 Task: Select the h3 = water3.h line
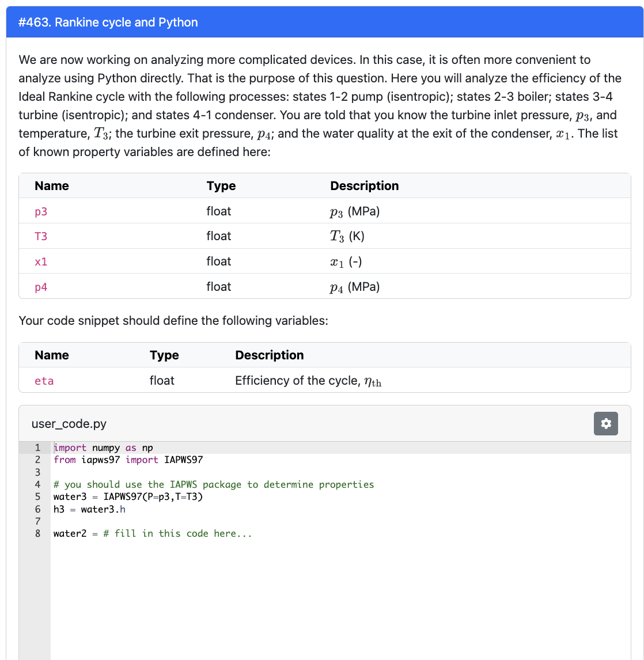[88, 509]
